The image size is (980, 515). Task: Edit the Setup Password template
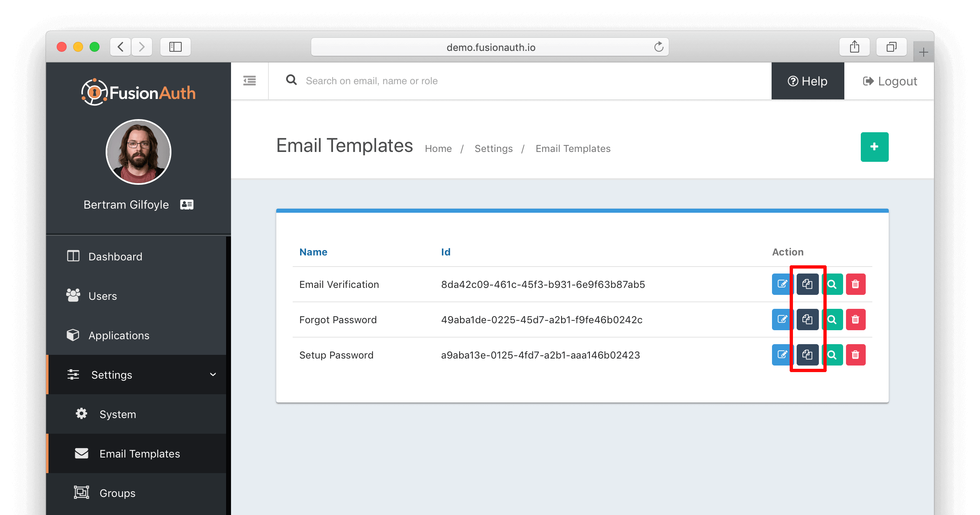point(782,355)
